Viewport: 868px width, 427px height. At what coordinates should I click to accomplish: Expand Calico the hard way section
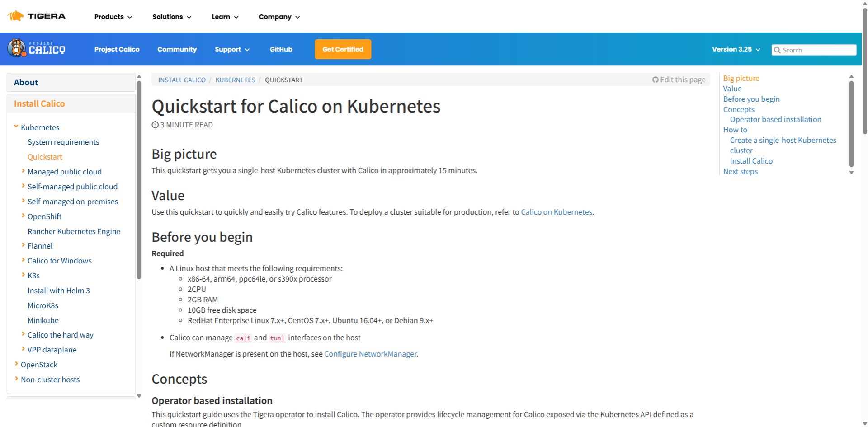(x=23, y=334)
